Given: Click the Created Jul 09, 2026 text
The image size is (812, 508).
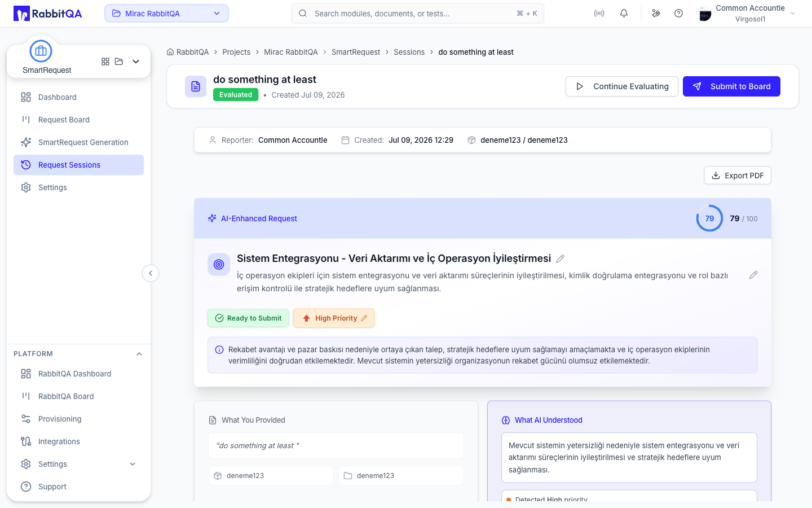Looking at the screenshot, I should pyautogui.click(x=308, y=95).
